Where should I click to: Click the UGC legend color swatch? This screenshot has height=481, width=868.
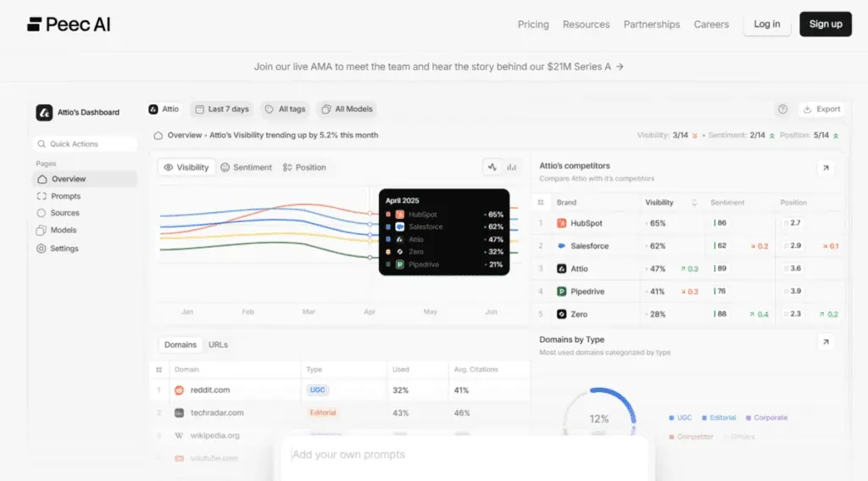(671, 418)
